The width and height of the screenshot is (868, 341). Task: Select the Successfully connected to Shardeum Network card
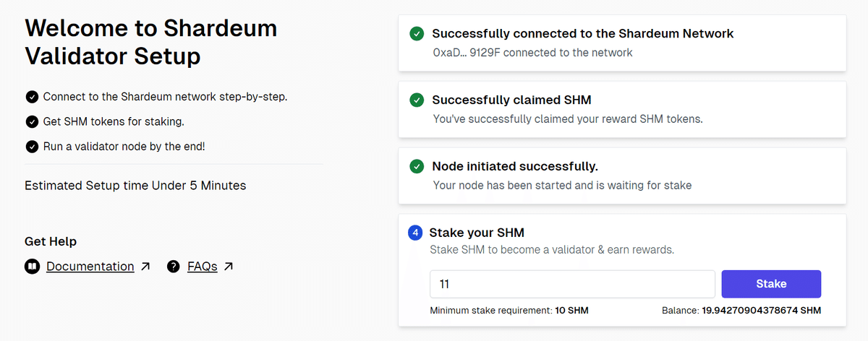(622, 43)
